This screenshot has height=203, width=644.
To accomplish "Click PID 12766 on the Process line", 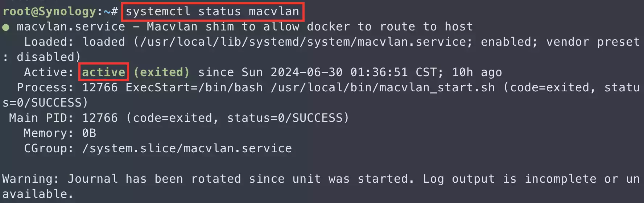I will [x=100, y=88].
